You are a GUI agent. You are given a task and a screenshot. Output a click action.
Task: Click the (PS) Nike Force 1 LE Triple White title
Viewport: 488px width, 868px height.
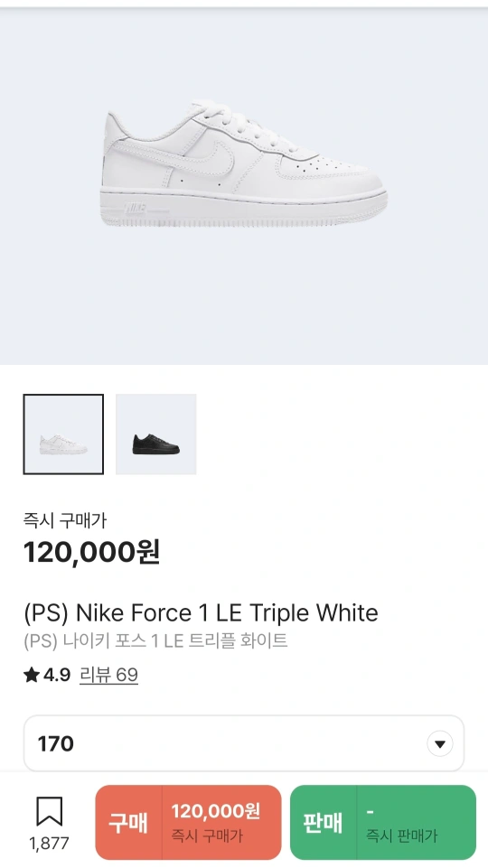(x=201, y=612)
